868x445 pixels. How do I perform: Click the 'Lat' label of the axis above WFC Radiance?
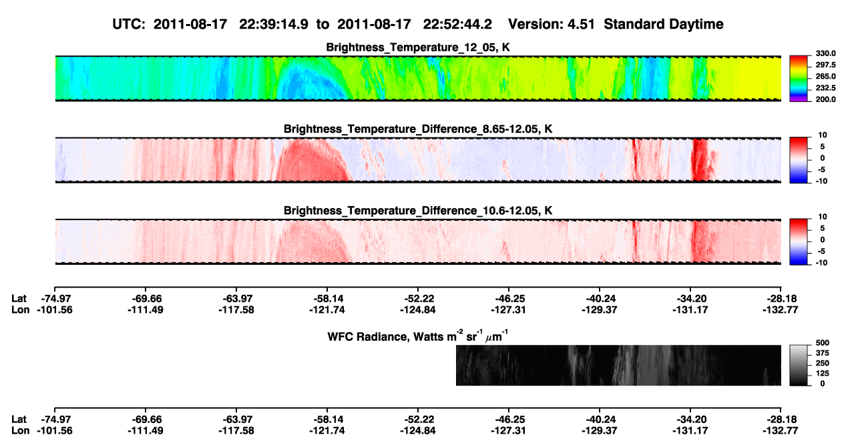tap(19, 299)
